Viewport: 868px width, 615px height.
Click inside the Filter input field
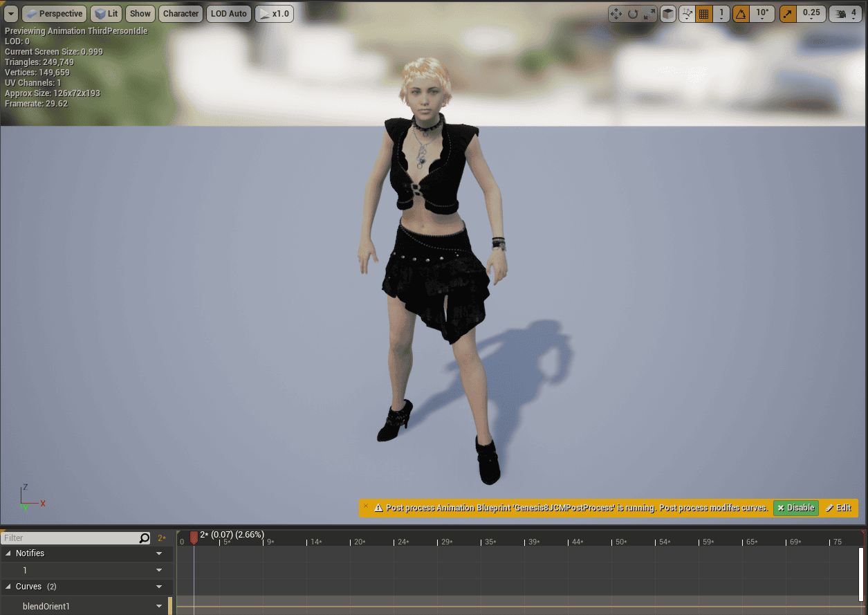pos(69,537)
